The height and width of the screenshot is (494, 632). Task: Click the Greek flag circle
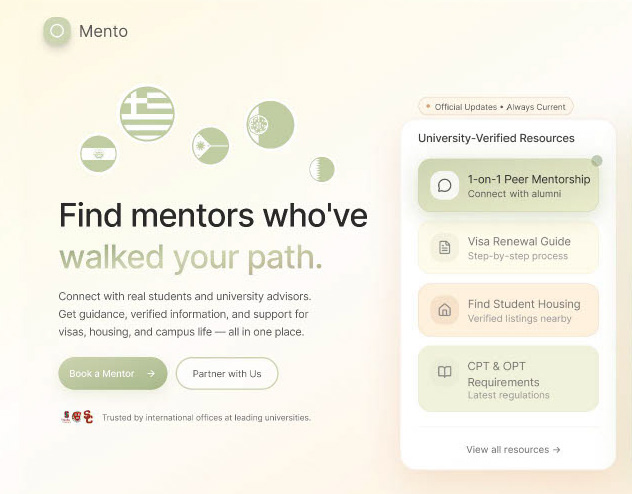[x=147, y=113]
